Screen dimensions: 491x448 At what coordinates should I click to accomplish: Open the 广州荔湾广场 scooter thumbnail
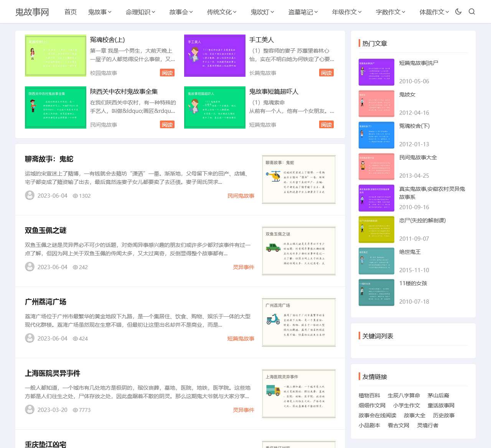tap(299, 322)
